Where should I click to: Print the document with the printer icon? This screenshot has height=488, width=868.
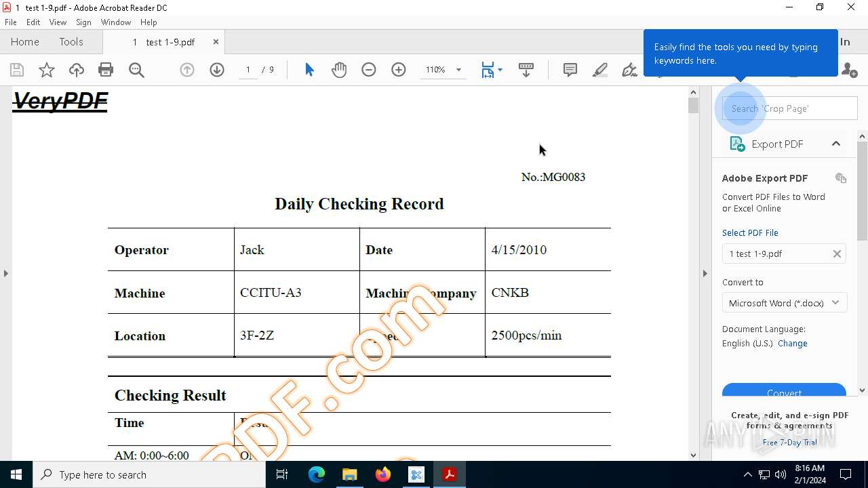tap(106, 70)
